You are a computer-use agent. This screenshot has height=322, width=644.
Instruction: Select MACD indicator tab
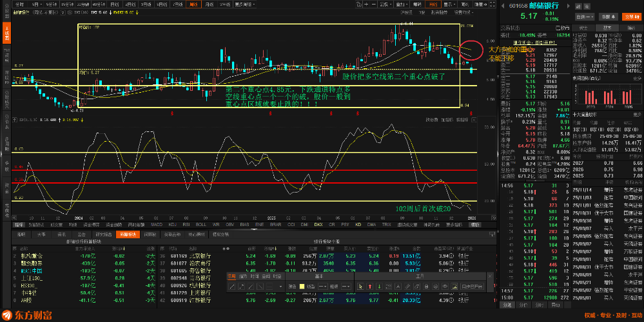[157, 225]
